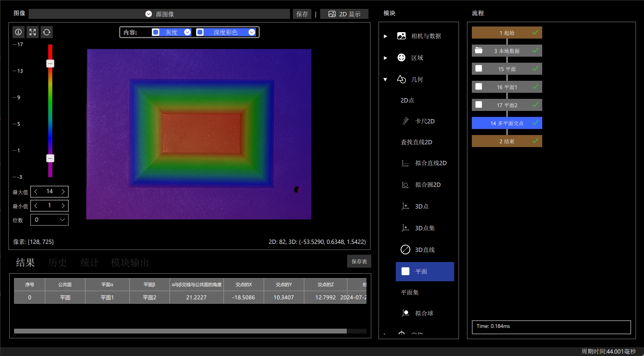Select 查找直线2D in the module list
Screen dimensions: 644x356
coord(416,142)
